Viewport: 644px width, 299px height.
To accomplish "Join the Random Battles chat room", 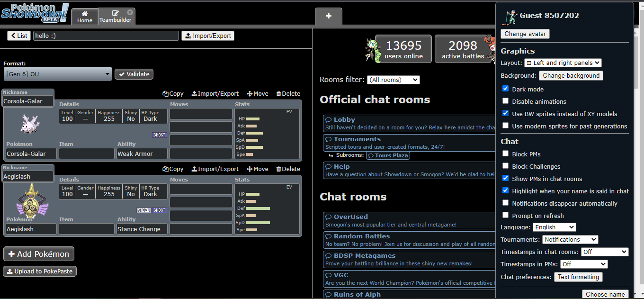I will 409,240.
